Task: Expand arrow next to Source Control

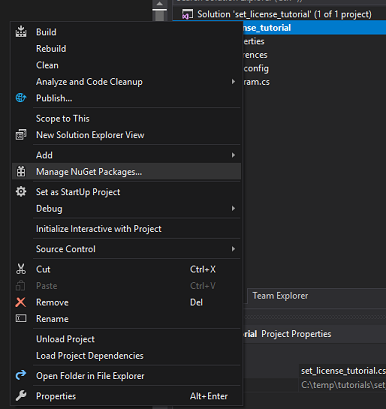Action: (x=233, y=249)
